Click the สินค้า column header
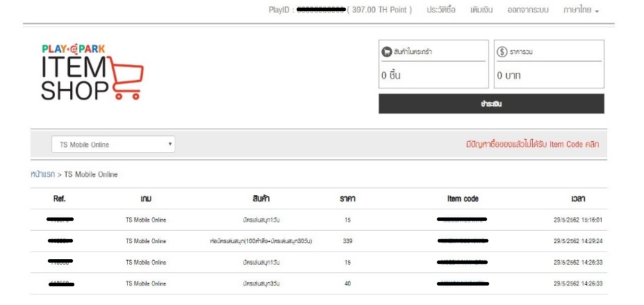Image resolution: width=644 pixels, height=305 pixels. tap(261, 199)
